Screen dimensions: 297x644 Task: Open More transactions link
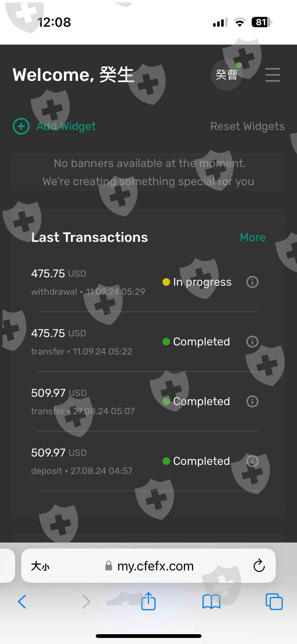253,237
